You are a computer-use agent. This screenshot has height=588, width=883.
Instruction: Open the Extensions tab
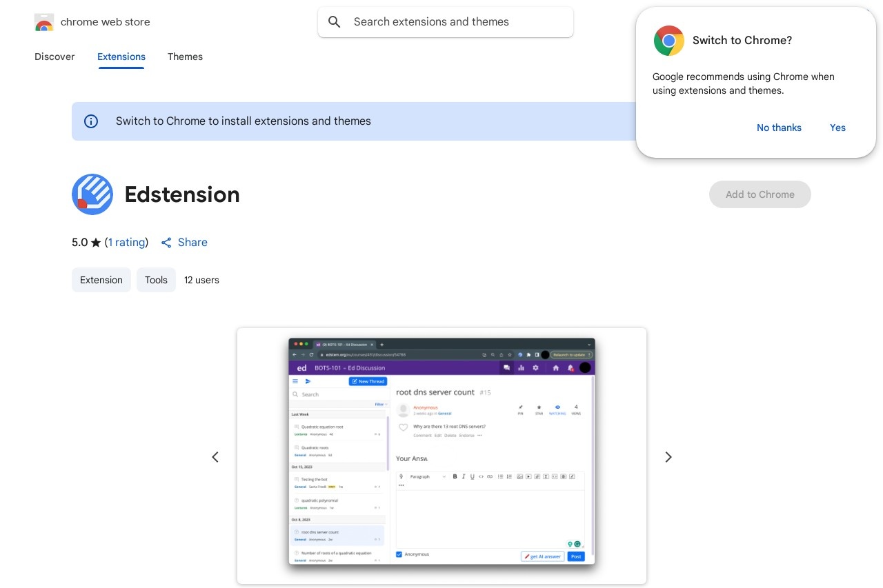click(x=121, y=57)
